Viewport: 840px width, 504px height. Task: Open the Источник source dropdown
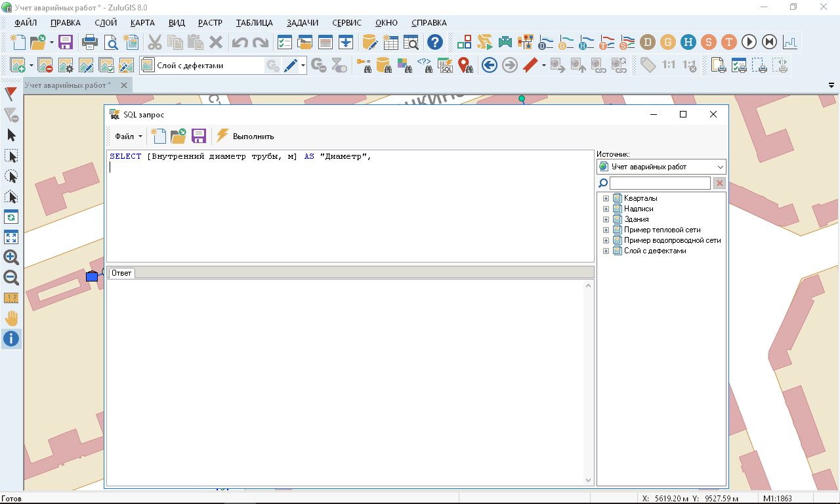coord(661,167)
